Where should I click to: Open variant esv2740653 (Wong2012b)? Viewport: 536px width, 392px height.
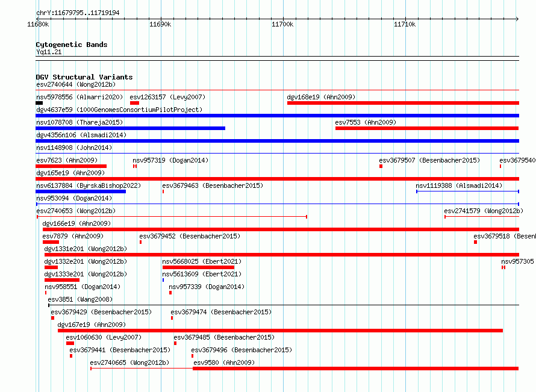click(76, 211)
